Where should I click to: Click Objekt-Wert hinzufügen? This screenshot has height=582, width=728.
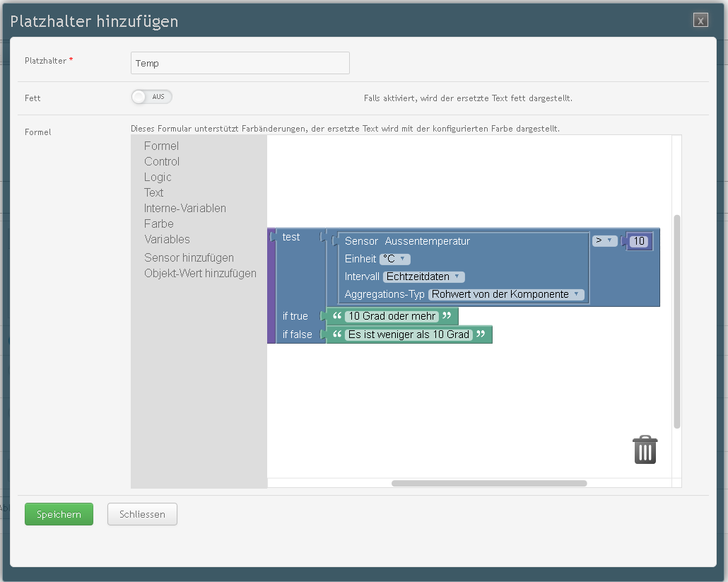point(200,273)
